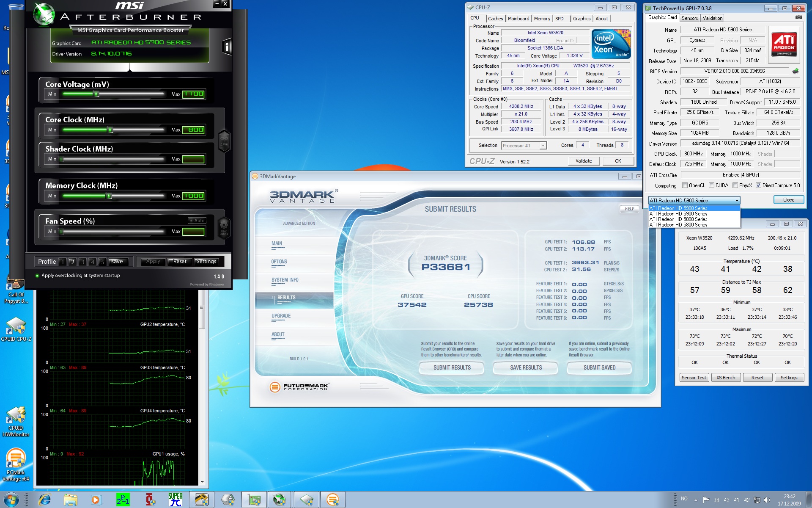Open the Afterburner information (i) button

pos(227,47)
